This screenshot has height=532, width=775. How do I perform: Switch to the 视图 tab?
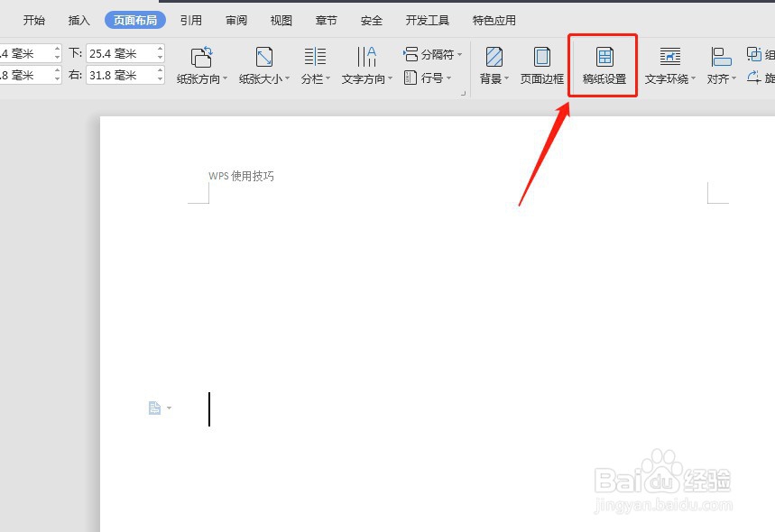281,20
